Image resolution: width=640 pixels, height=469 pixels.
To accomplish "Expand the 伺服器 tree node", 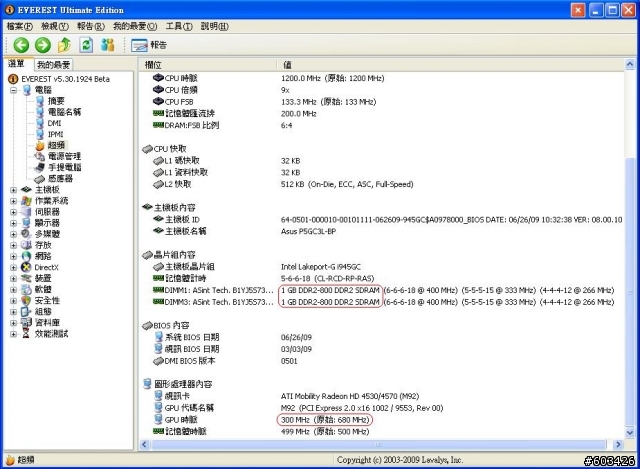I will click(x=13, y=212).
